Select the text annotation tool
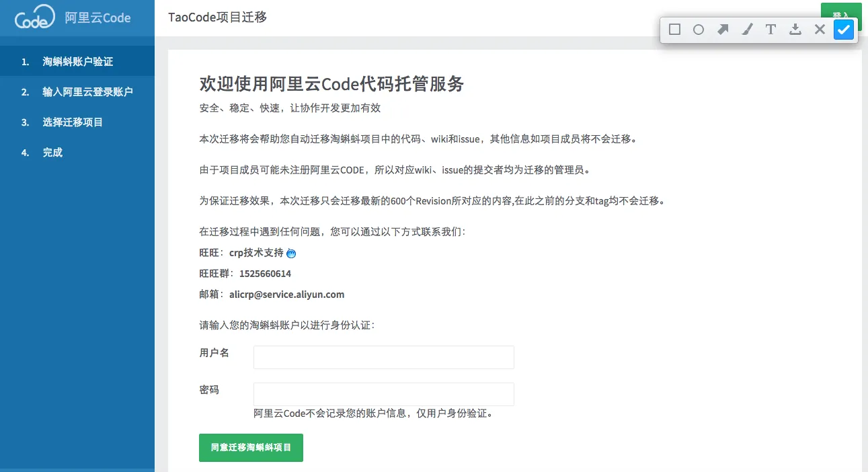 771,30
